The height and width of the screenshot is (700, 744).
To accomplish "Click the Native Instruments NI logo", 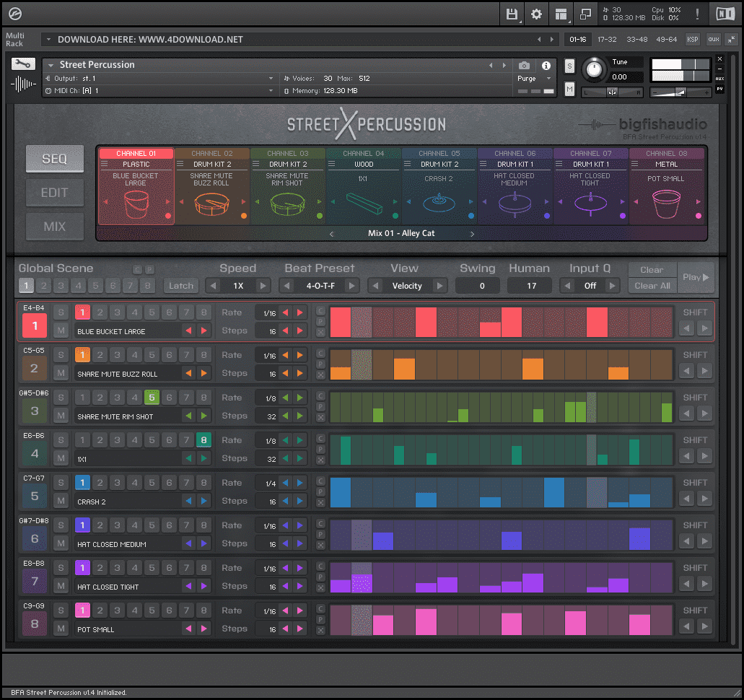I will coord(725,14).
